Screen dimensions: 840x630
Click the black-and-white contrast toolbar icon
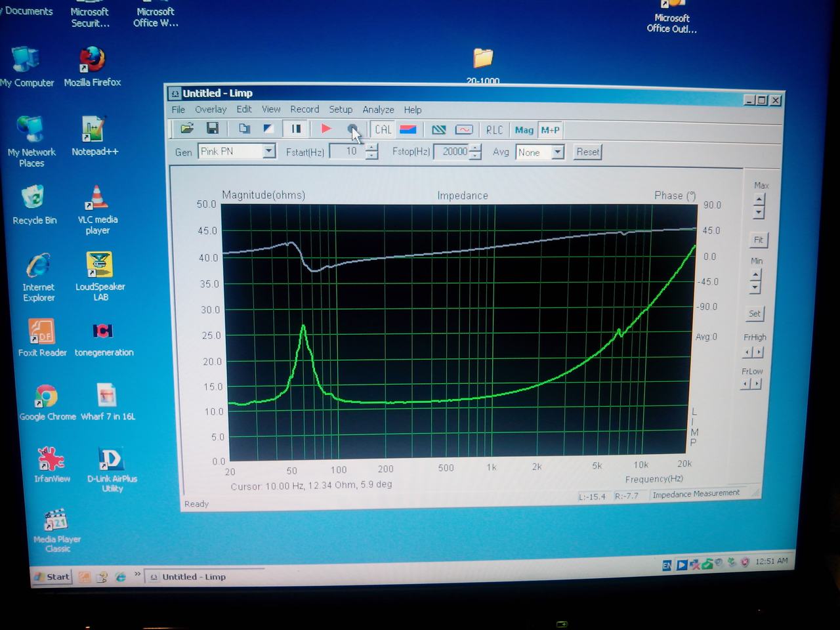[x=268, y=129]
